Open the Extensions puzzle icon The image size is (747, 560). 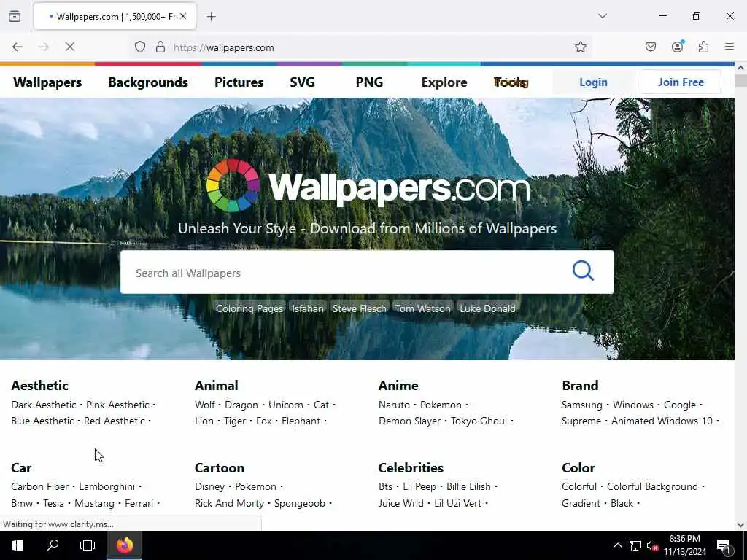tap(703, 47)
